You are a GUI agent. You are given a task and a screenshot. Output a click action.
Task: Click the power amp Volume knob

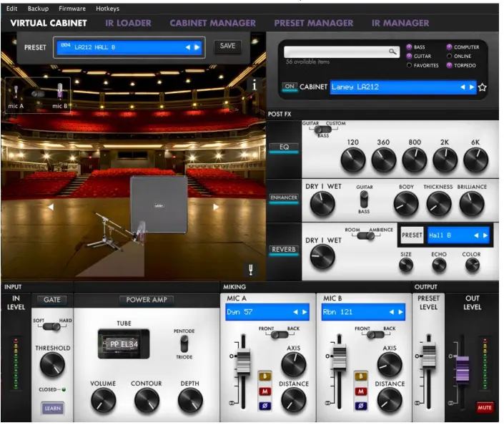[x=103, y=400]
